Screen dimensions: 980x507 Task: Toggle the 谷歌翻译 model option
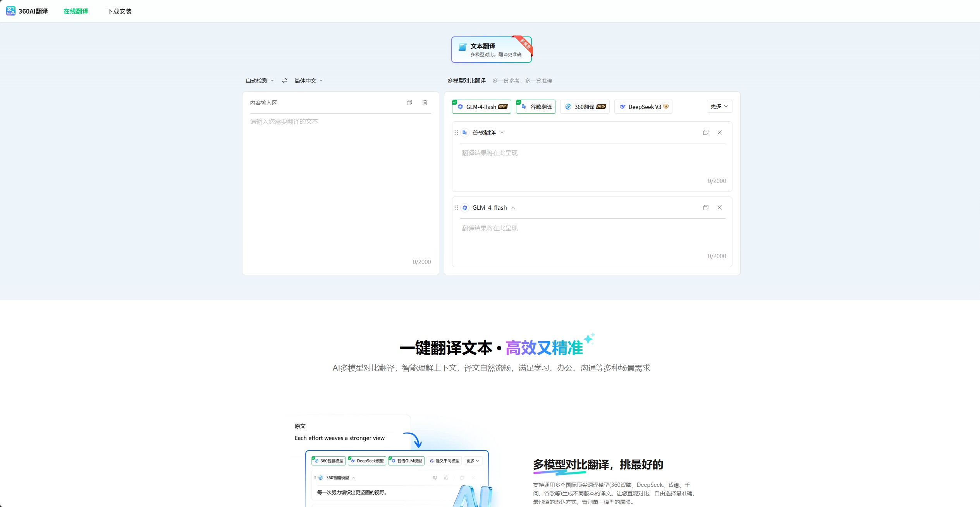[x=536, y=107]
